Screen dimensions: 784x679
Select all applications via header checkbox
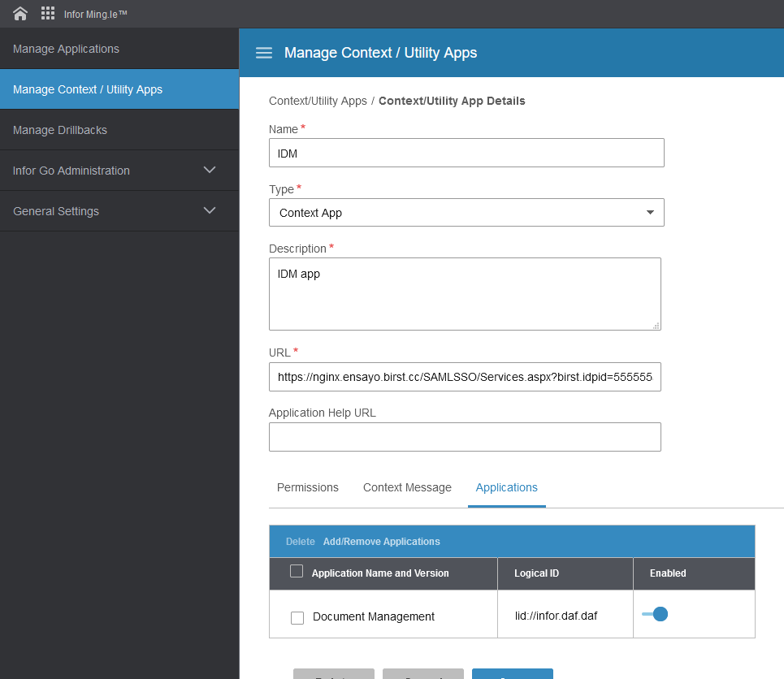(297, 572)
